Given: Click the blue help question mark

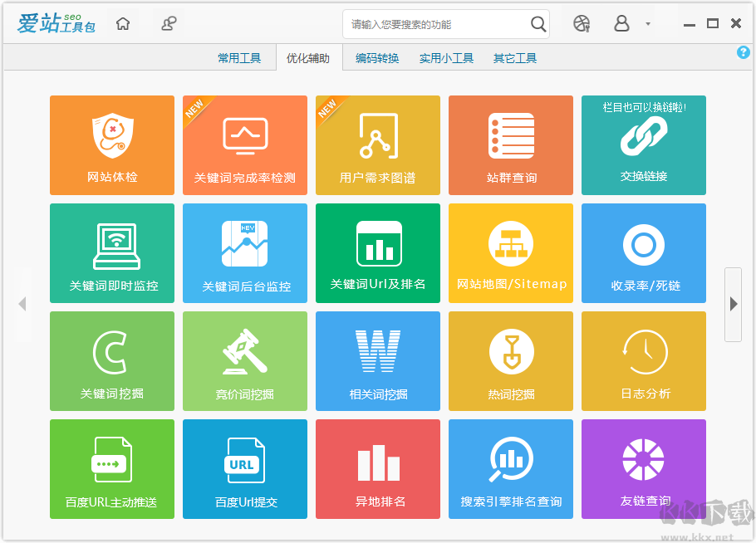Looking at the screenshot, I should pos(744,51).
